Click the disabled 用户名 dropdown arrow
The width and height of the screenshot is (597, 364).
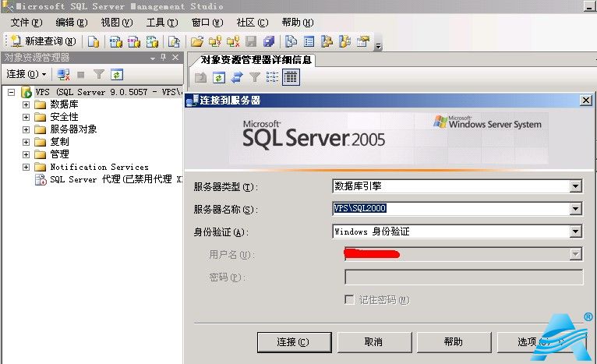[x=576, y=254]
